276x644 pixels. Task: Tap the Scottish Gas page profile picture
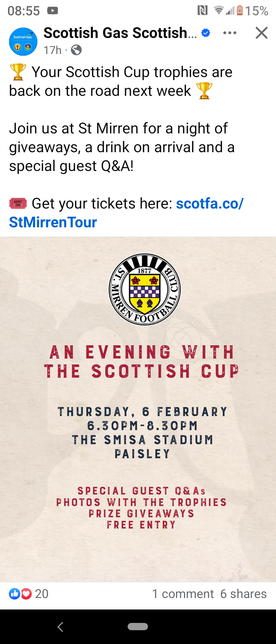(x=23, y=41)
